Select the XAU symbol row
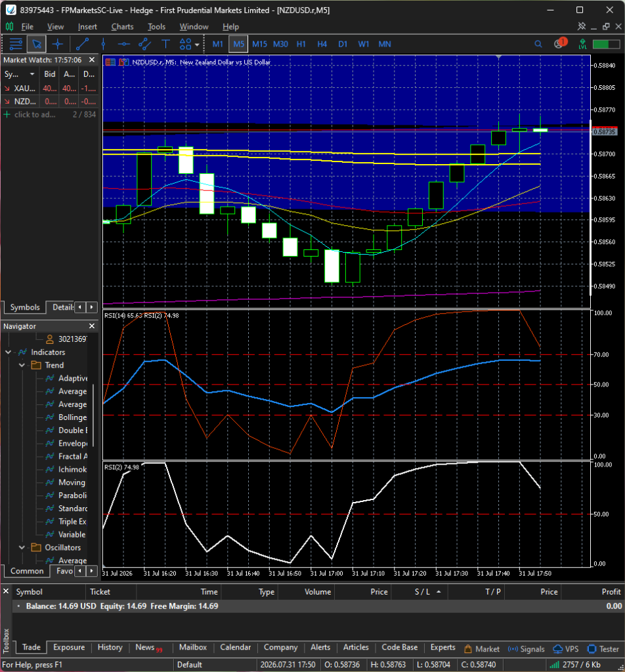 pos(50,89)
